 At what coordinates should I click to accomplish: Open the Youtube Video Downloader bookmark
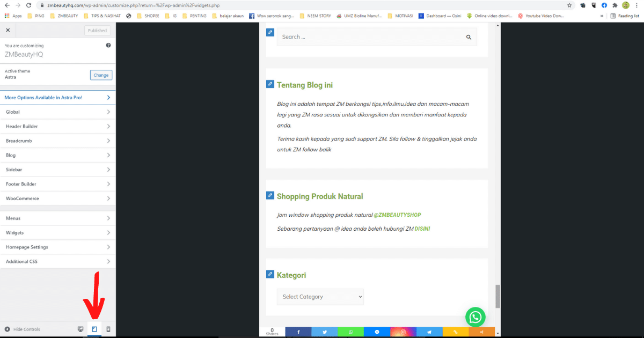click(x=541, y=16)
